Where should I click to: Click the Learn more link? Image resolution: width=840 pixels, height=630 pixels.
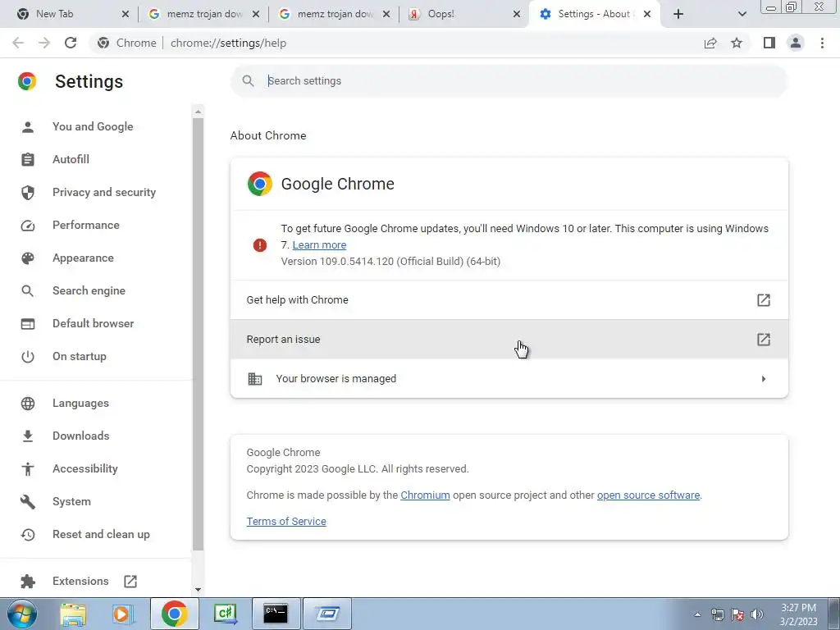[319, 244]
